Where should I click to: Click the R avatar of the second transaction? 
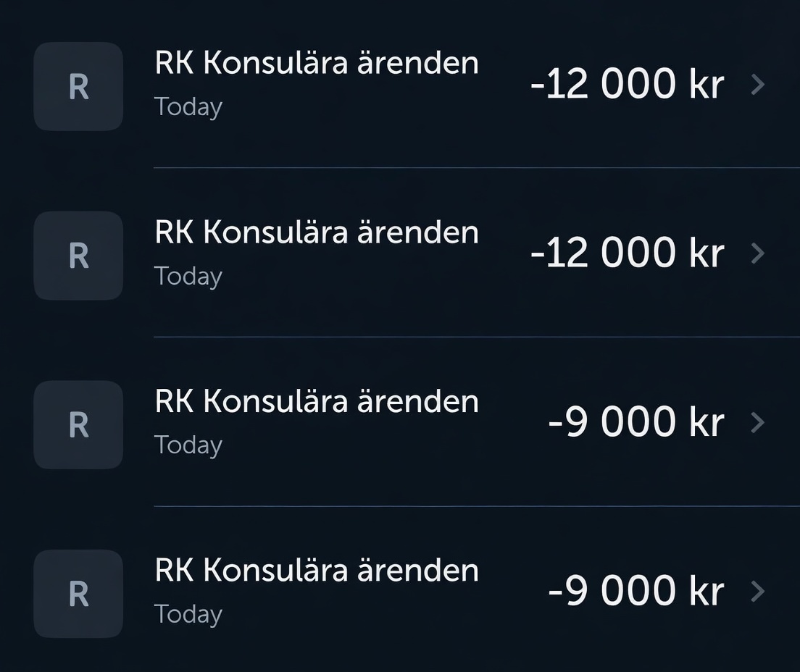click(78, 256)
